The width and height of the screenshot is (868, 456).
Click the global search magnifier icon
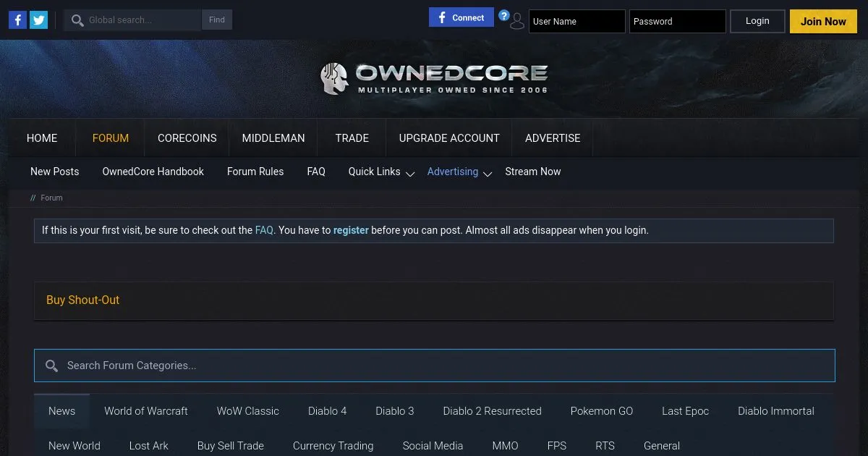click(77, 20)
